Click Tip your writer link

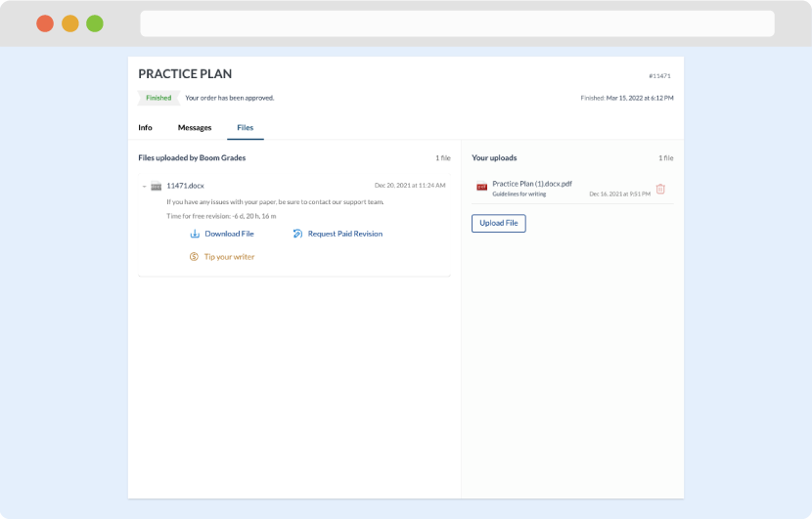point(229,257)
